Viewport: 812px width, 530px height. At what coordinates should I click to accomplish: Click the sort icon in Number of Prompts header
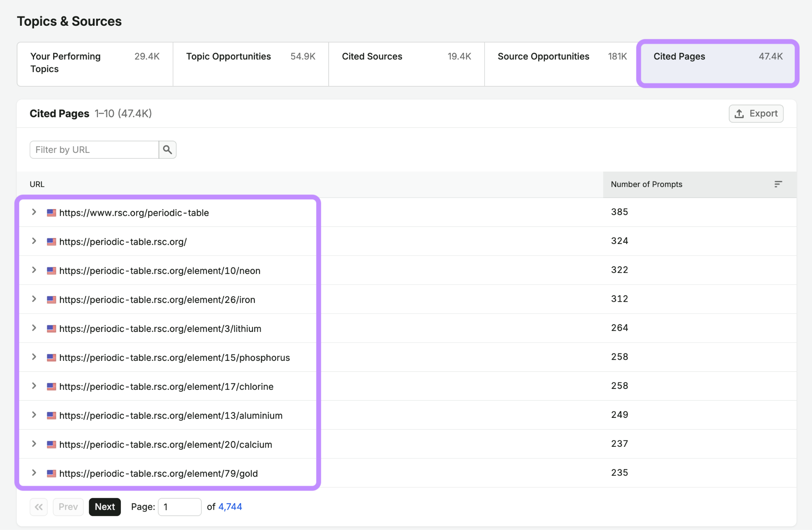pos(778,184)
